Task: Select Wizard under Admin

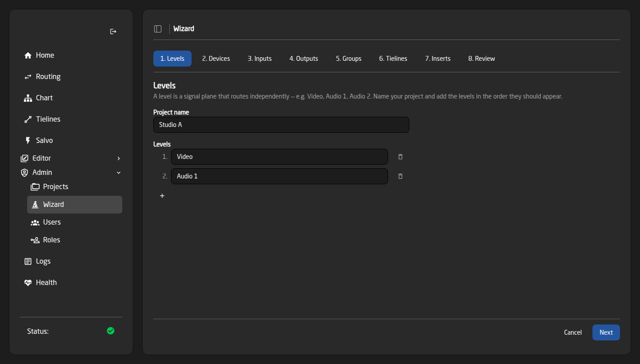Action: (x=75, y=205)
